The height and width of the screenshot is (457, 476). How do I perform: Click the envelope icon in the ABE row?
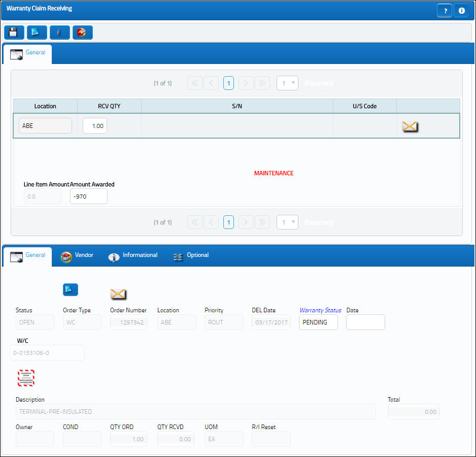coord(410,126)
